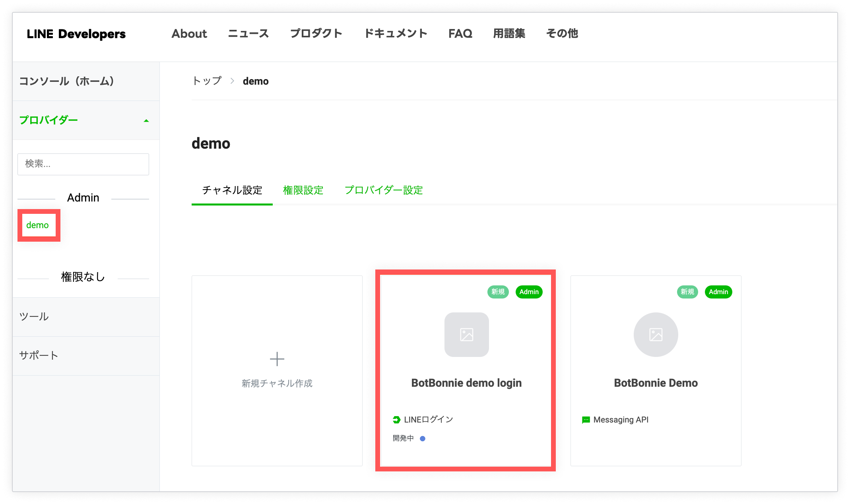Click the plus icon for new channel
This screenshot has height=504, width=850.
tap(277, 359)
